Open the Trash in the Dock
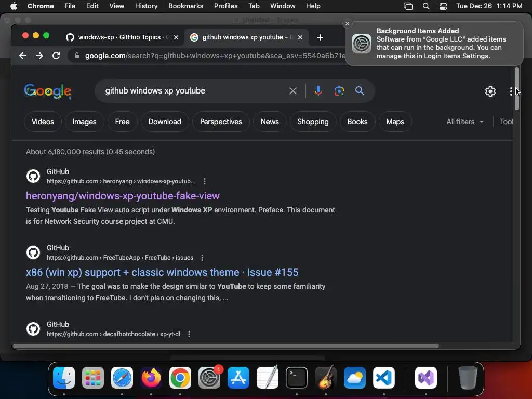 468,377
